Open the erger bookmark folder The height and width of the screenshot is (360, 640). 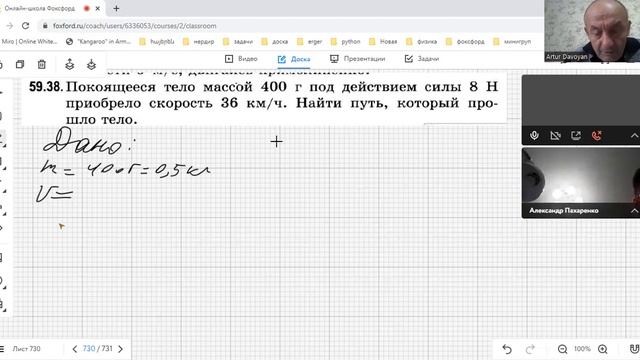pyautogui.click(x=310, y=42)
